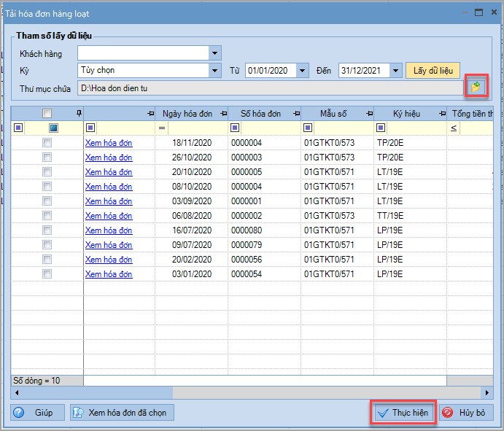Select the TT/19E Ký hiệu cell
The height and width of the screenshot is (431, 504).
coord(410,216)
